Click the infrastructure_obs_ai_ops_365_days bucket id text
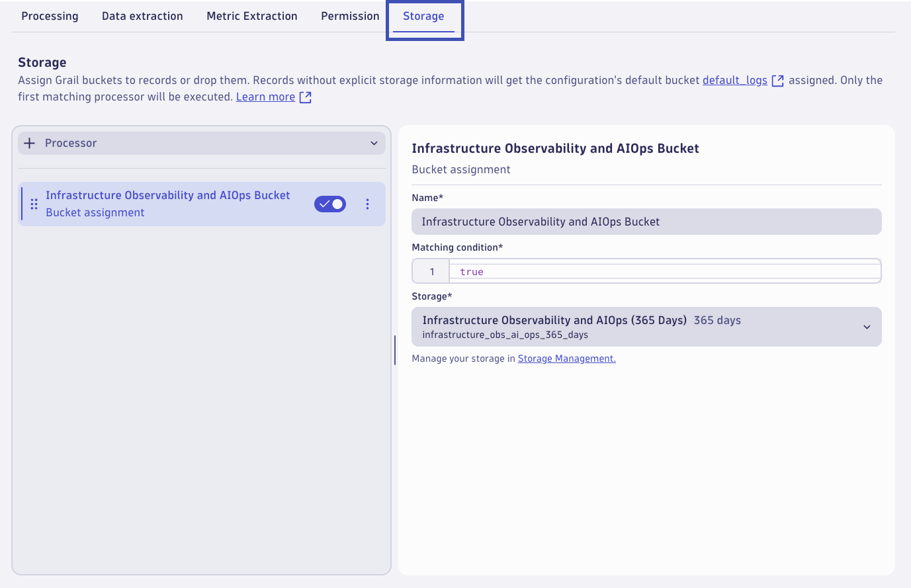Image resolution: width=911 pixels, height=588 pixels. click(x=505, y=335)
